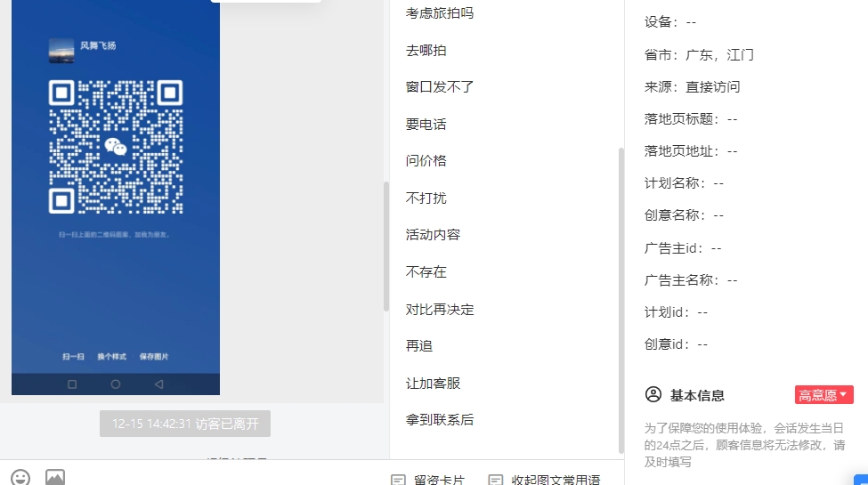Click 换个样式 in the phone screenshot

tap(112, 357)
